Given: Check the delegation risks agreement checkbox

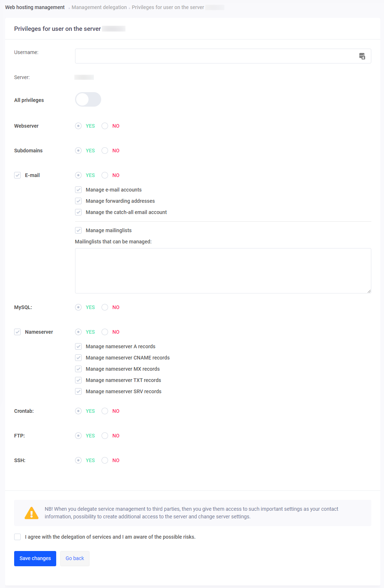Looking at the screenshot, I should 17,537.
